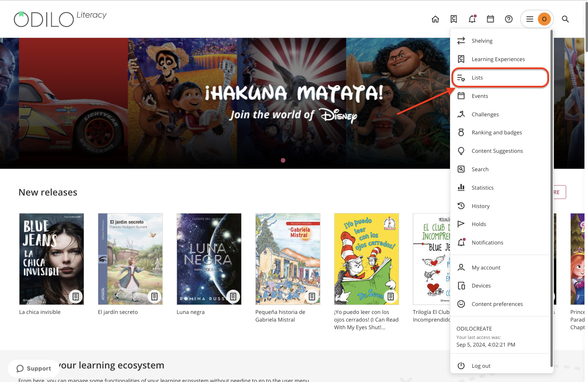Image resolution: width=588 pixels, height=382 pixels.
Task: Click ¡Yo puedo leer con los ojos cerrados! title
Action: pos(366,320)
